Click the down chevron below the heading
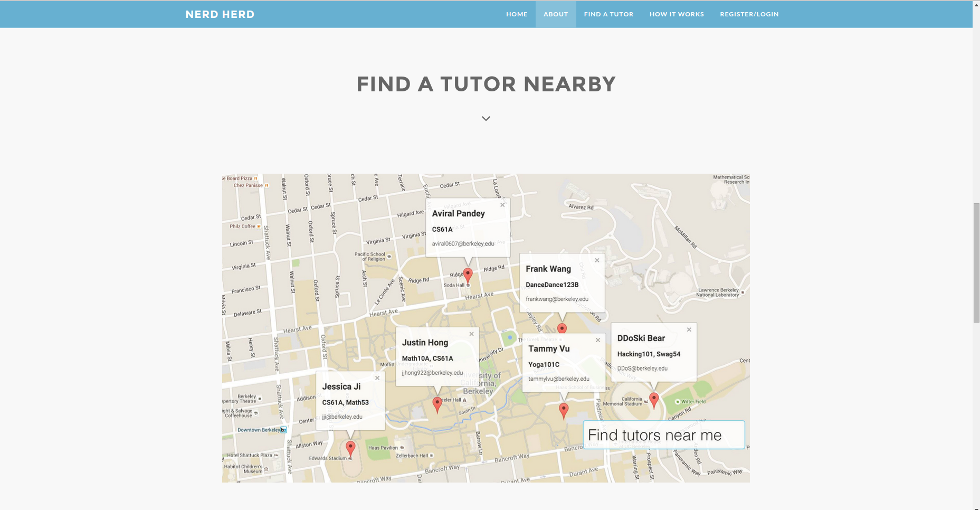This screenshot has height=510, width=980. 486,119
